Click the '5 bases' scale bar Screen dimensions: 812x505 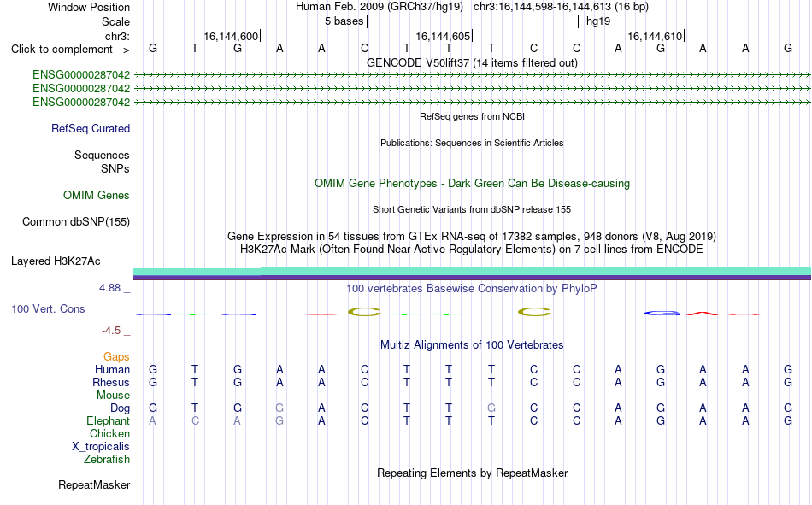click(473, 21)
